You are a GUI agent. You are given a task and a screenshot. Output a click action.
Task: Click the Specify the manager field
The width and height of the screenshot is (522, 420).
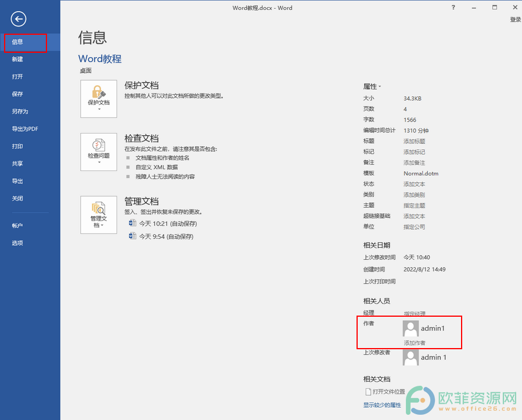(x=415, y=313)
